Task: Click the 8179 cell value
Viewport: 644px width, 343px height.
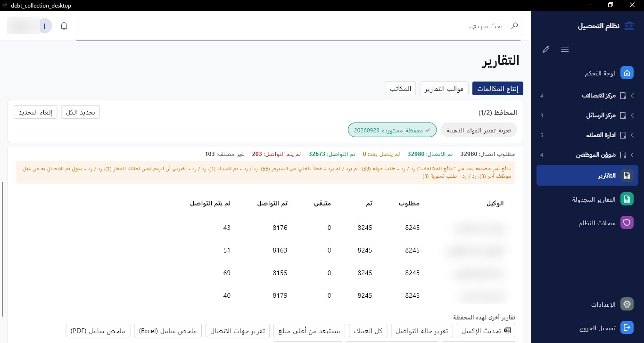Action: point(280,295)
